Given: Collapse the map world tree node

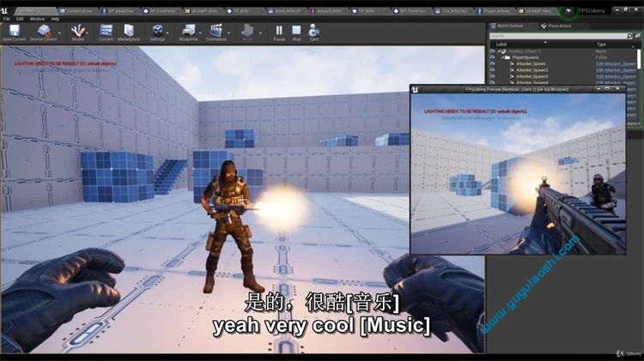Looking at the screenshot, I should point(499,51).
